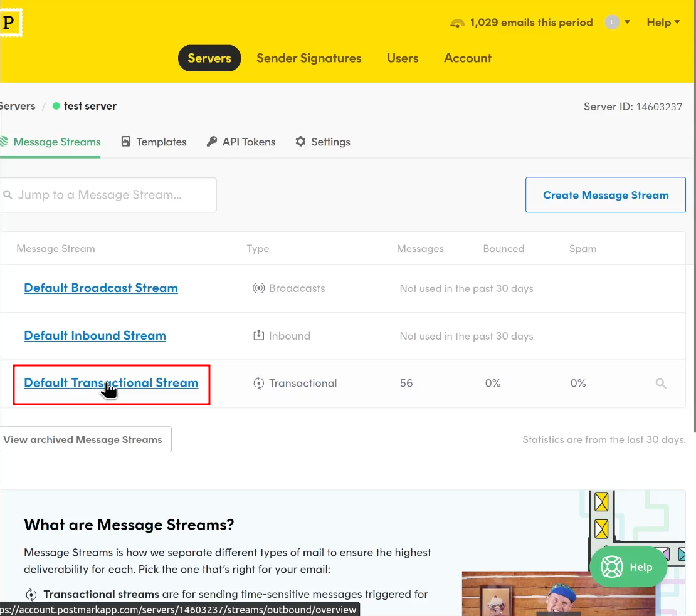This screenshot has width=696, height=616.
Task: Click the Create Message Stream button
Action: click(x=606, y=195)
